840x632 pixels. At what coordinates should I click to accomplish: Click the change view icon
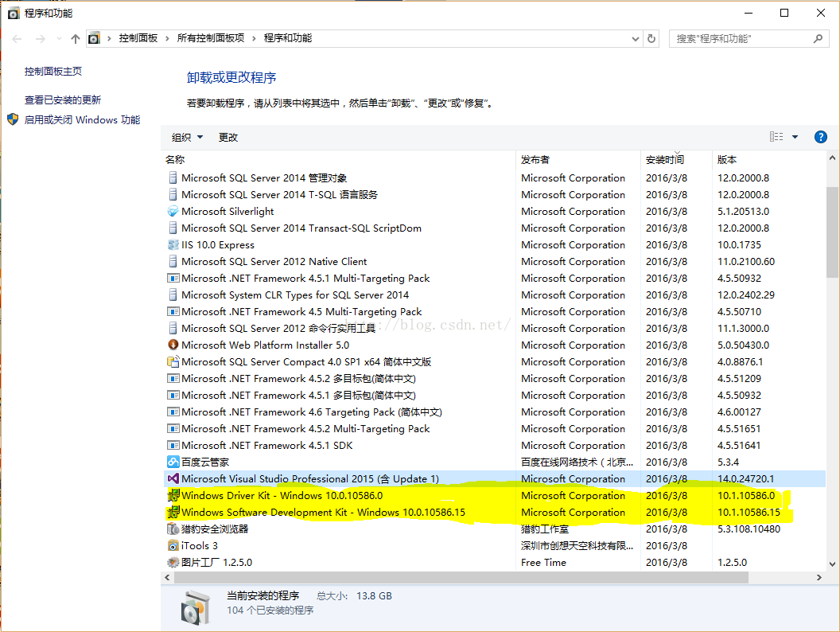click(x=776, y=137)
